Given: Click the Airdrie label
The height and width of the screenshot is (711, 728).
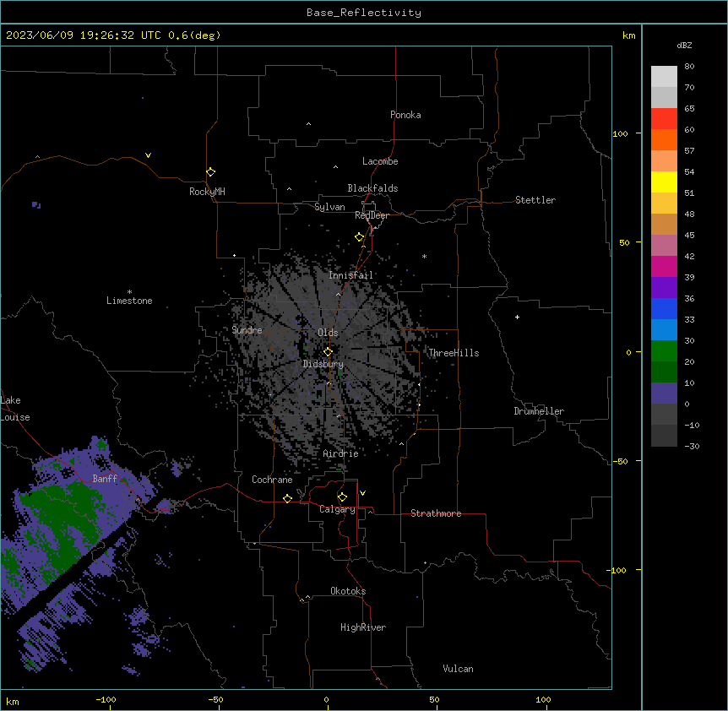Looking at the screenshot, I should (341, 454).
